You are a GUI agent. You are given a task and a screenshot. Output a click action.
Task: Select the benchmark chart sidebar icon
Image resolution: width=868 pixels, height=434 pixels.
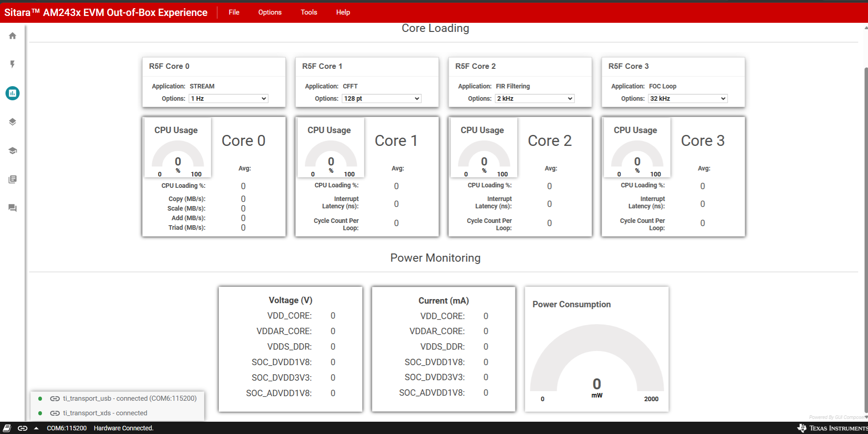(x=12, y=93)
